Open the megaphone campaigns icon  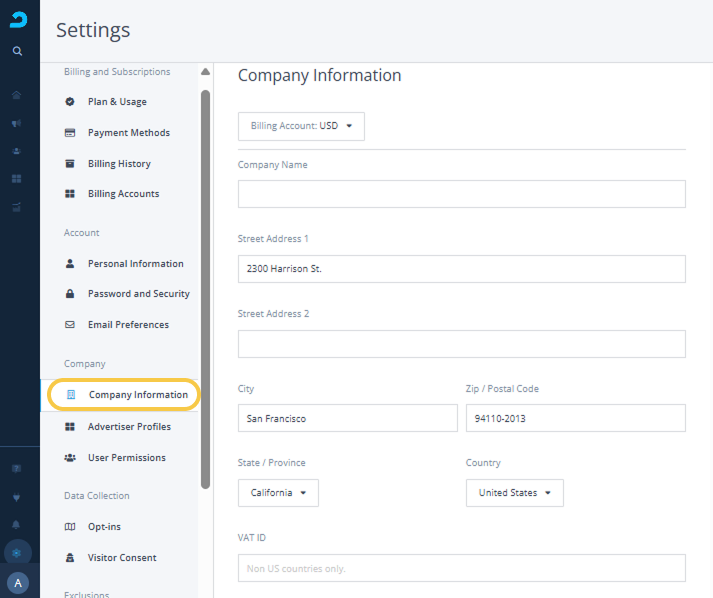pyautogui.click(x=17, y=123)
